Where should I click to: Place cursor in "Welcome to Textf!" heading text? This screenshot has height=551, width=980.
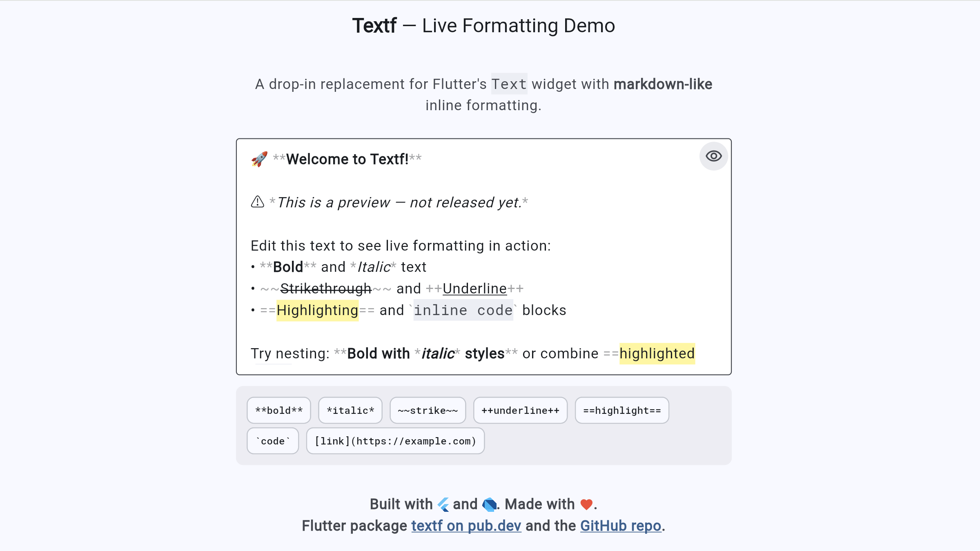point(347,159)
